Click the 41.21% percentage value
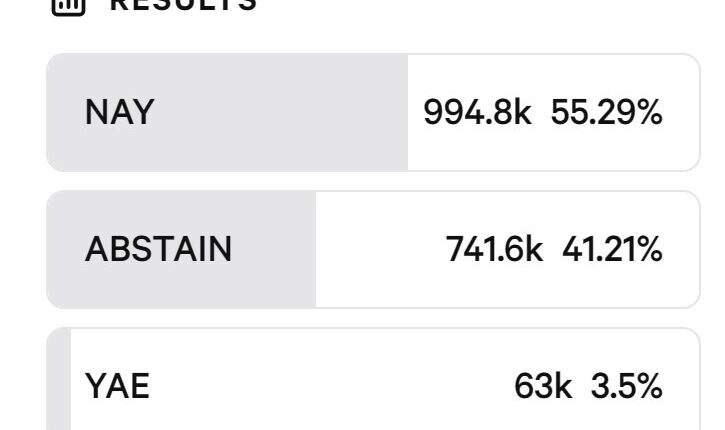This screenshot has height=430, width=725. (x=611, y=249)
